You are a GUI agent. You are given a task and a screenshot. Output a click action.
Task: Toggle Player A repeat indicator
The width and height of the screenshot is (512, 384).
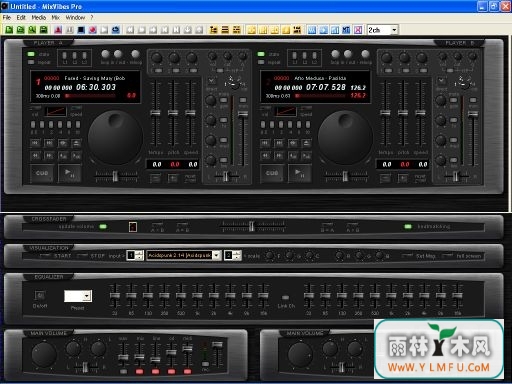click(x=31, y=62)
